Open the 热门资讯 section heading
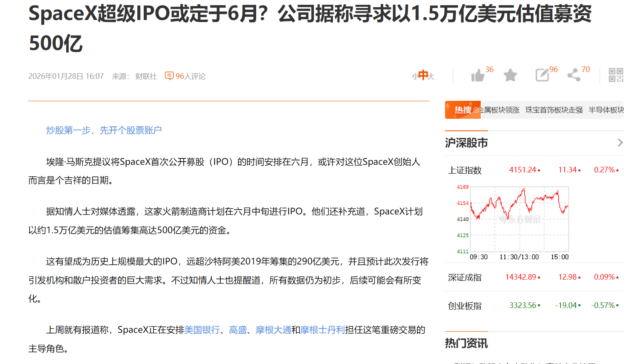624x364 pixels. (x=466, y=343)
